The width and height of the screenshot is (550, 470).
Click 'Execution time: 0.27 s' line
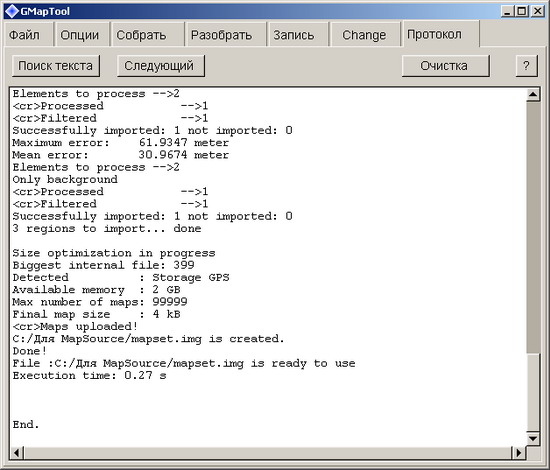pos(89,376)
